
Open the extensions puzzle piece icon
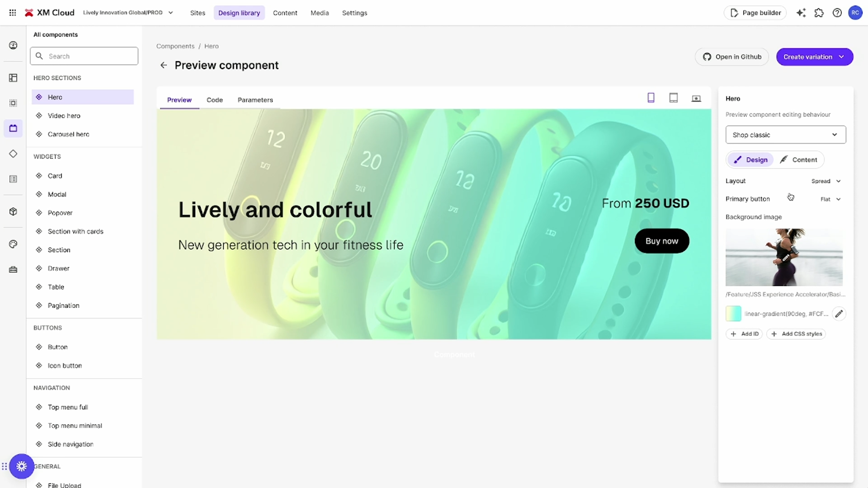point(819,13)
